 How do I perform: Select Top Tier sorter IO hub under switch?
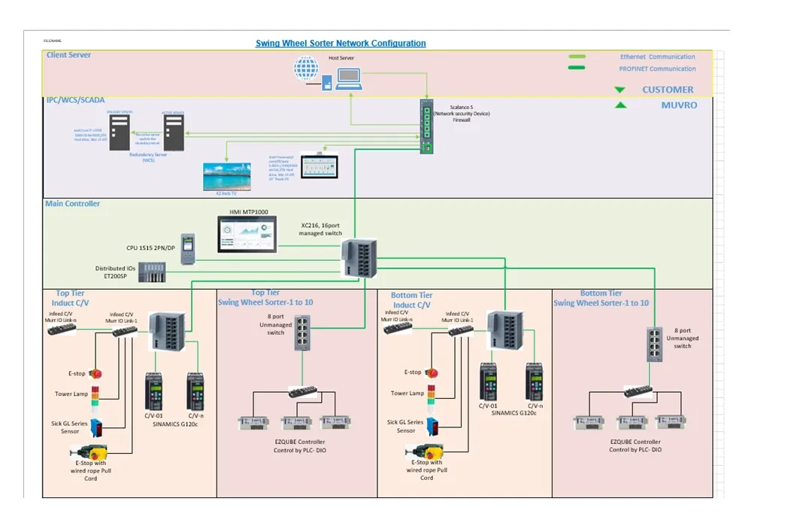click(x=303, y=392)
